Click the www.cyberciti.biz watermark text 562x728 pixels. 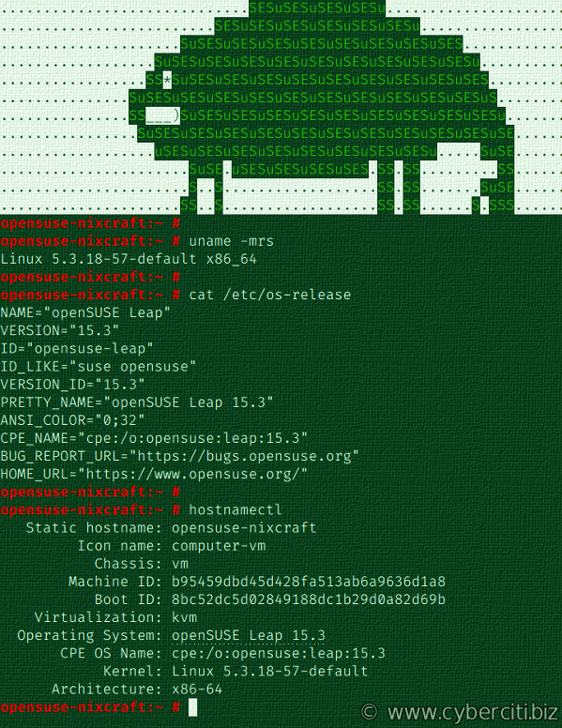pyautogui.click(x=472, y=712)
